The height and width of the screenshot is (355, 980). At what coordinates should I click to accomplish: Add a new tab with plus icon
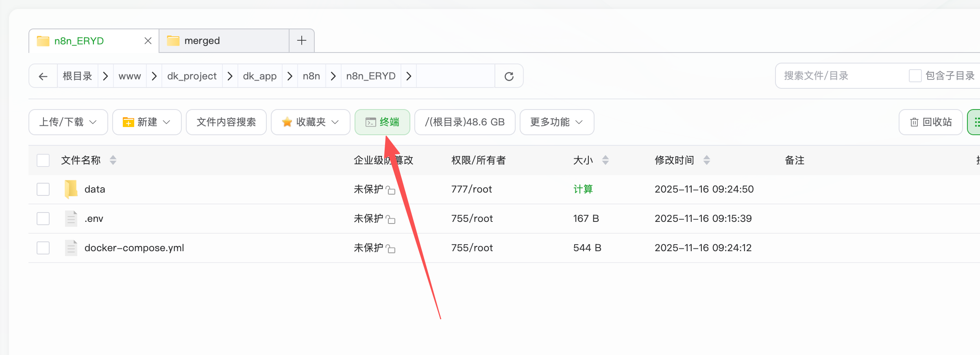coord(301,41)
